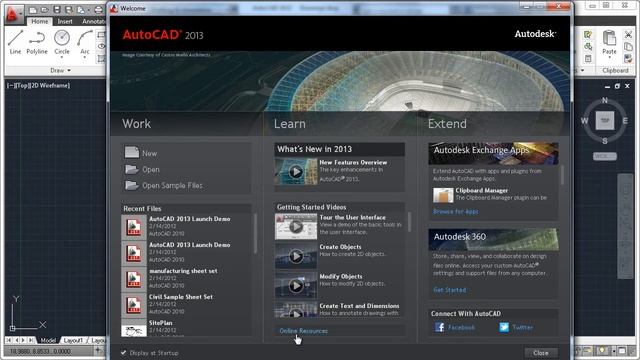Click the quick access Print icon

[x=98, y=10]
